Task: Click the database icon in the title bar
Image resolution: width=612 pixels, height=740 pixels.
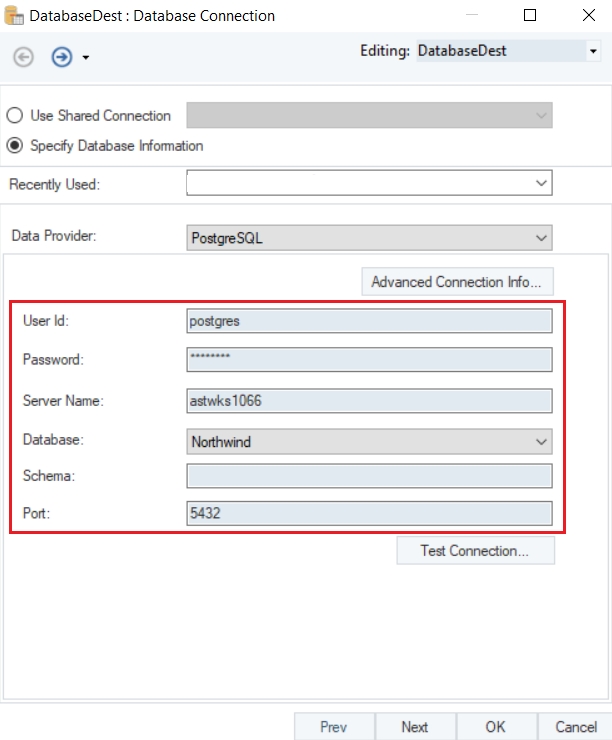Action: (x=15, y=15)
